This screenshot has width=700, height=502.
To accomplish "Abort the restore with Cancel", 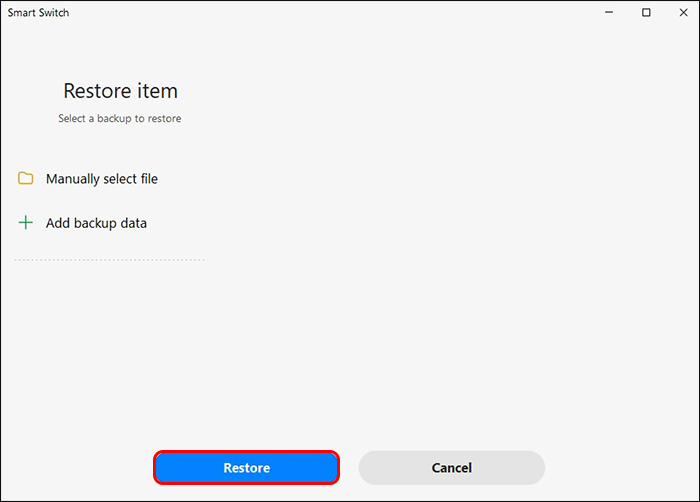I will tap(451, 467).
